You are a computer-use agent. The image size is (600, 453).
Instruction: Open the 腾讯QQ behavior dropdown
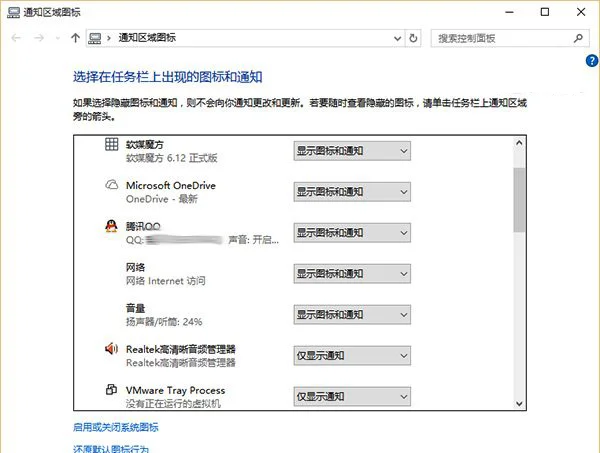point(352,233)
